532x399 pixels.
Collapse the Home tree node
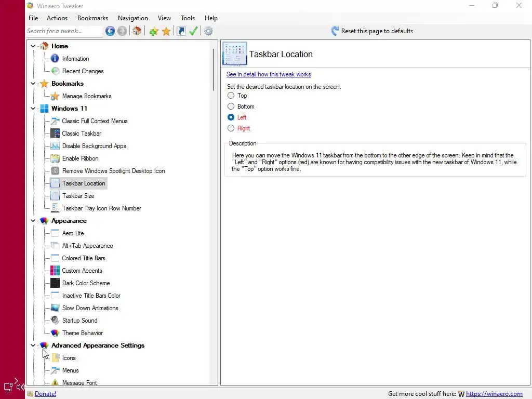[x=33, y=46]
